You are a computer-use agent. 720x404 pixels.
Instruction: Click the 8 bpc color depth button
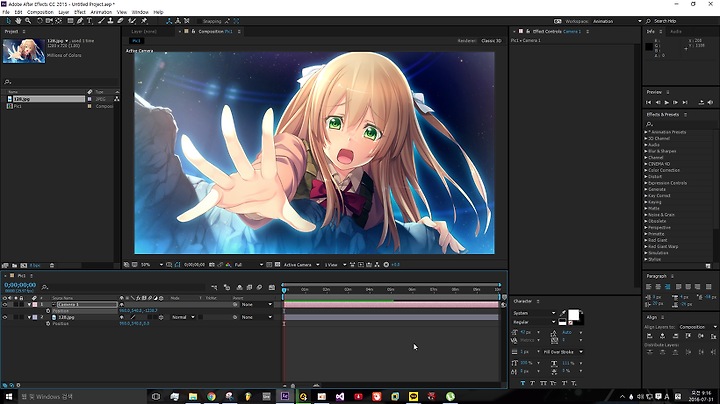click(35, 265)
